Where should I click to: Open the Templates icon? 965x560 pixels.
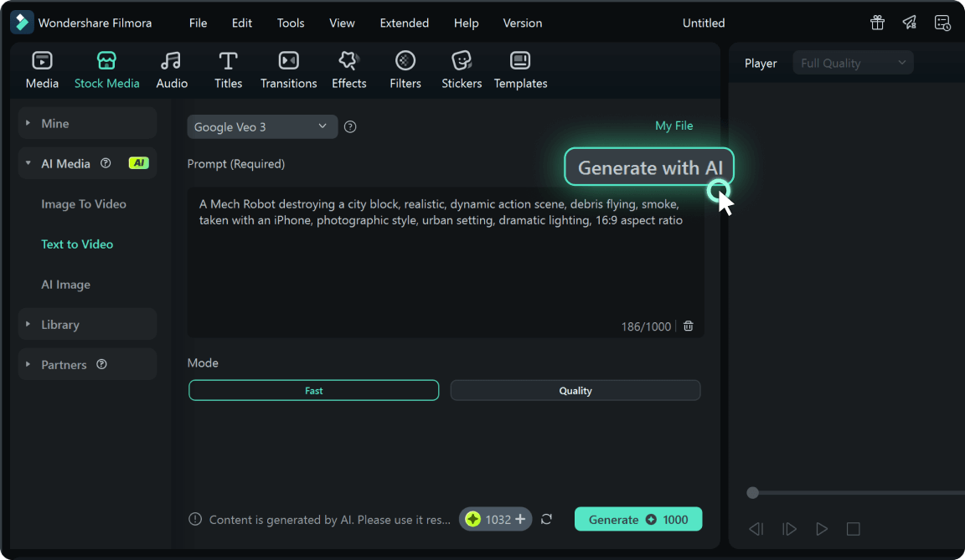(520, 60)
